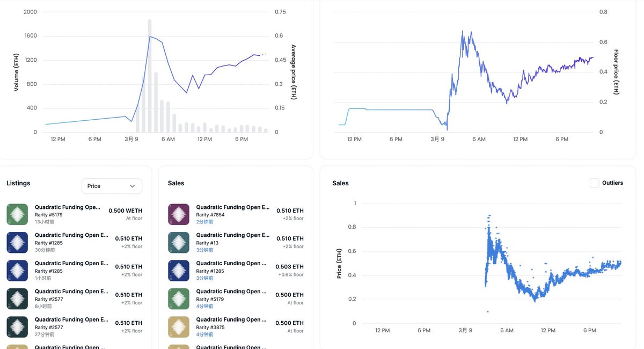
Task: Open thumbnail of listing Rarity #1285 listed 30分钟前
Action: (17, 242)
